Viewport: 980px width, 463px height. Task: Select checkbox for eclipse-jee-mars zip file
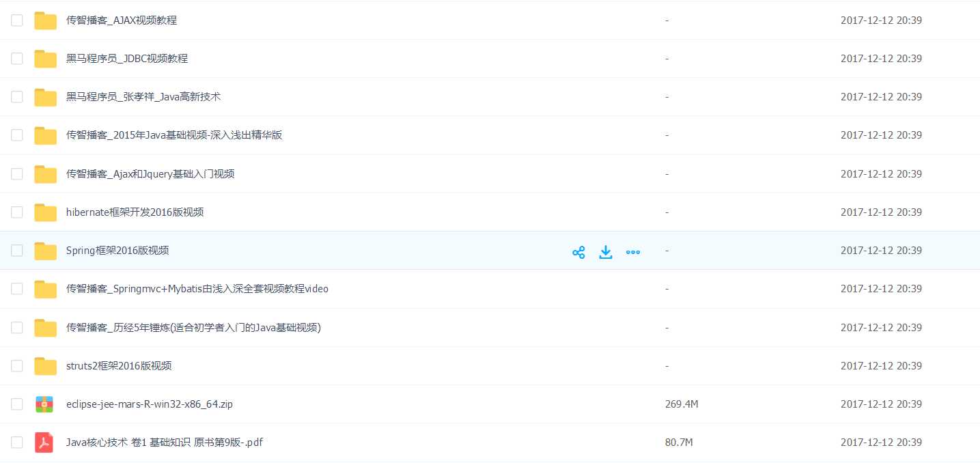17,404
